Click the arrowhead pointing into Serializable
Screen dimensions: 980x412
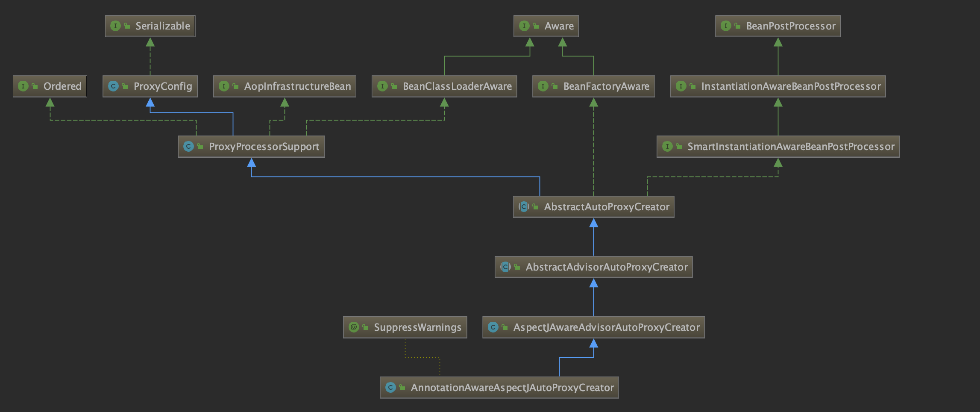pyautogui.click(x=150, y=42)
